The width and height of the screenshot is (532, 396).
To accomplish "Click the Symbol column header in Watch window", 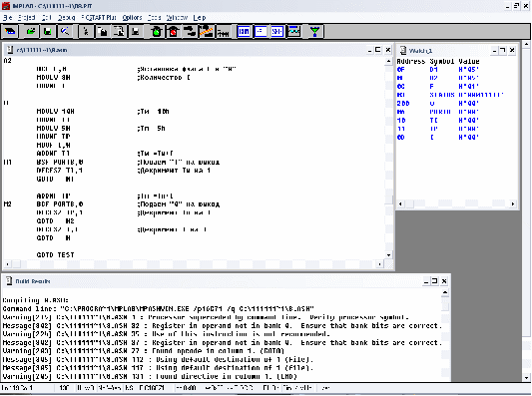I will tap(442, 62).
